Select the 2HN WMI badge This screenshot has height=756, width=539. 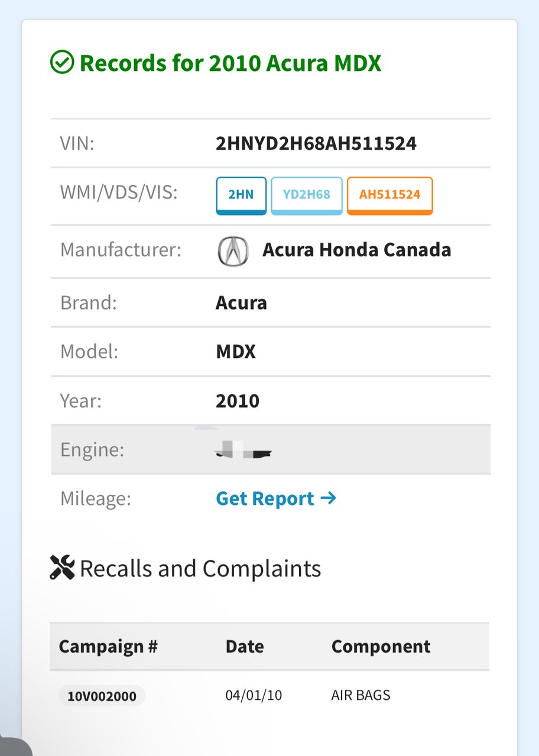(x=241, y=195)
